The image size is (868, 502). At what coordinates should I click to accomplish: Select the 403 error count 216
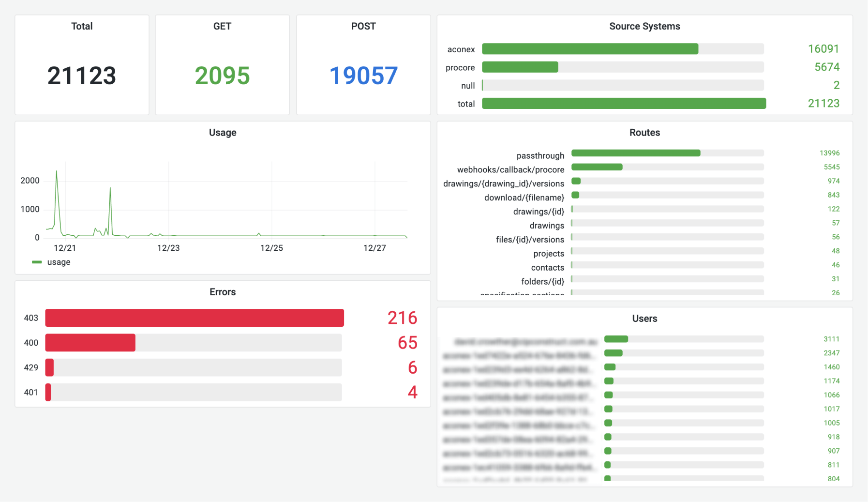[403, 318]
